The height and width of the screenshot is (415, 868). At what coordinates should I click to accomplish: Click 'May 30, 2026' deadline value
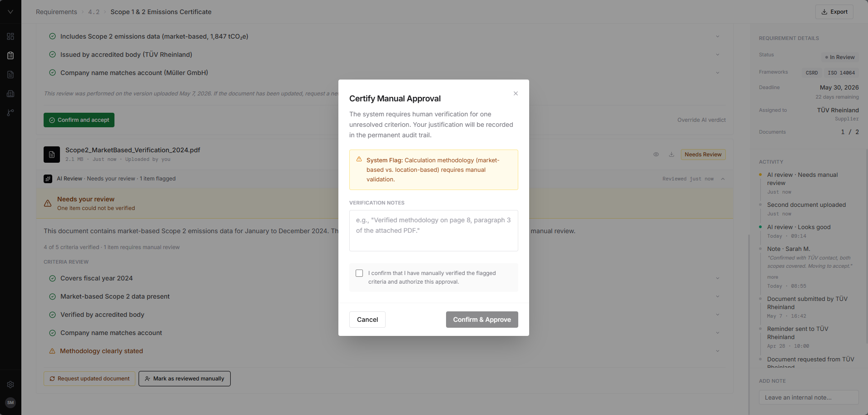click(839, 87)
